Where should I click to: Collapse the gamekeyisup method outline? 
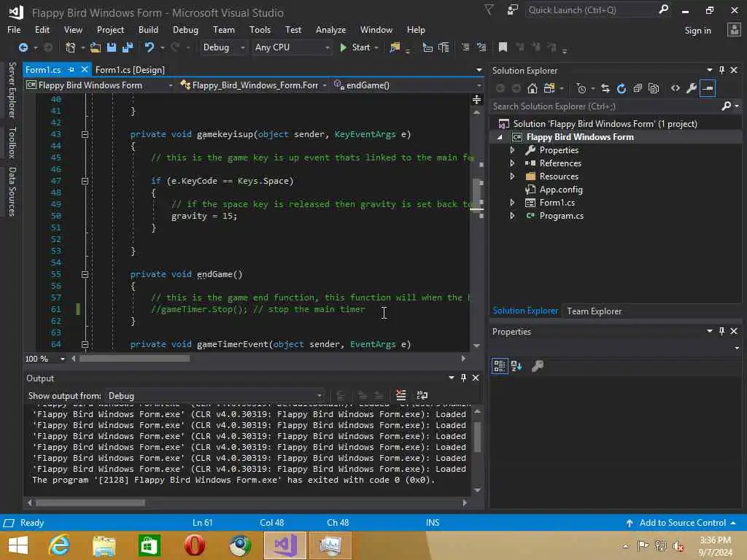pos(85,134)
